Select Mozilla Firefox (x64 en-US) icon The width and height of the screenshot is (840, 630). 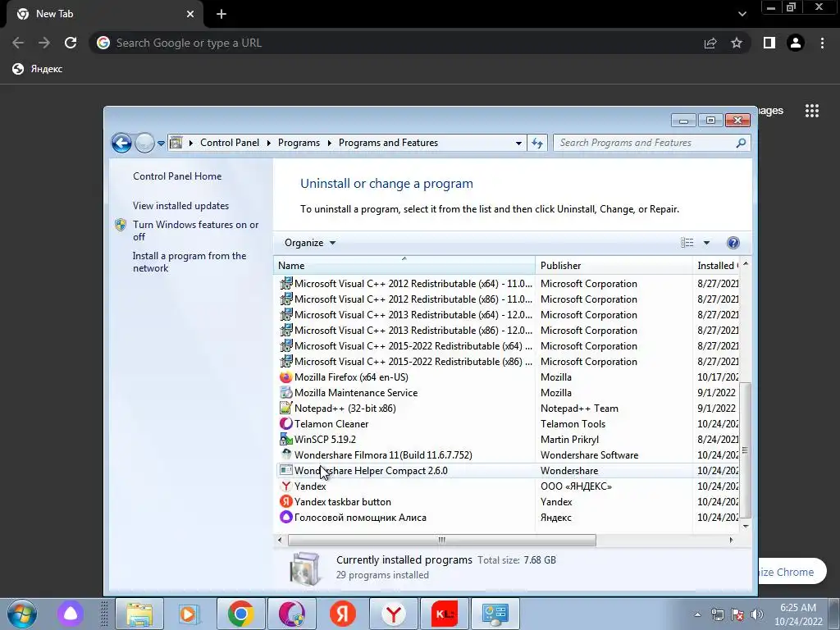286,377
